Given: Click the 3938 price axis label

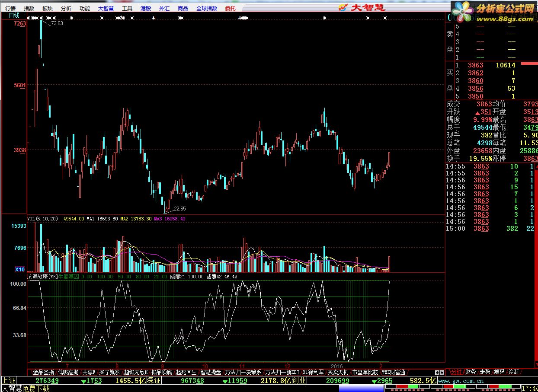Looking at the screenshot, I should [x=20, y=150].
